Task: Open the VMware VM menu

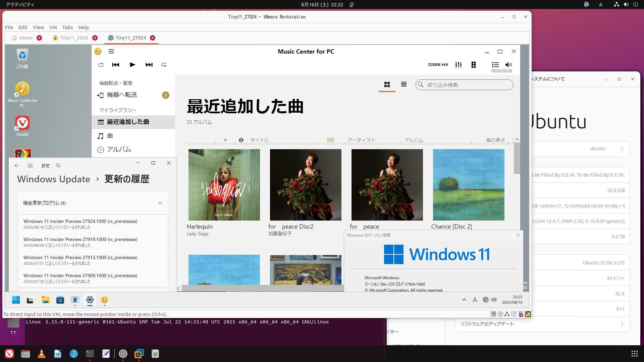Action: click(53, 27)
